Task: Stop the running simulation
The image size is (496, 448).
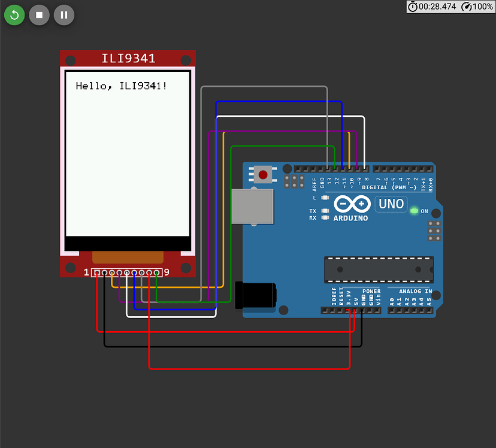Action: click(x=39, y=15)
